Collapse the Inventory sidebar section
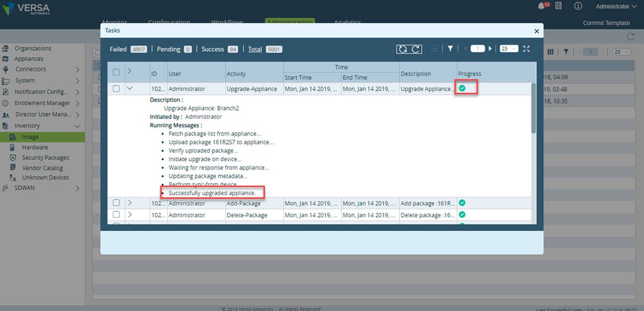The height and width of the screenshot is (311, 644). (x=77, y=126)
